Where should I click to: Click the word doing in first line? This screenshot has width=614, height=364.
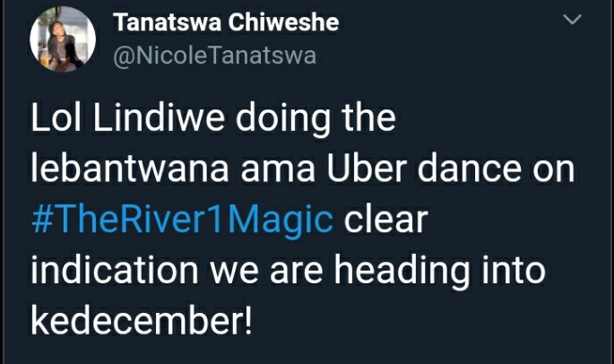pos(283,121)
